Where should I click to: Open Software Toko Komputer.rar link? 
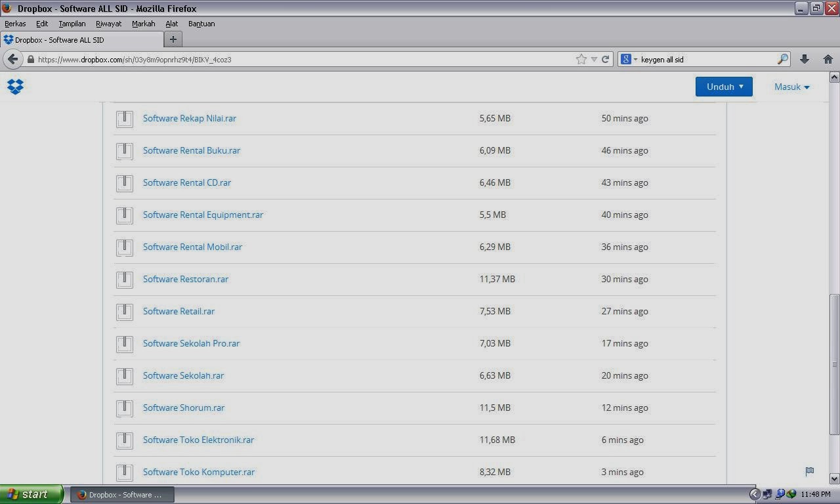coord(199,472)
